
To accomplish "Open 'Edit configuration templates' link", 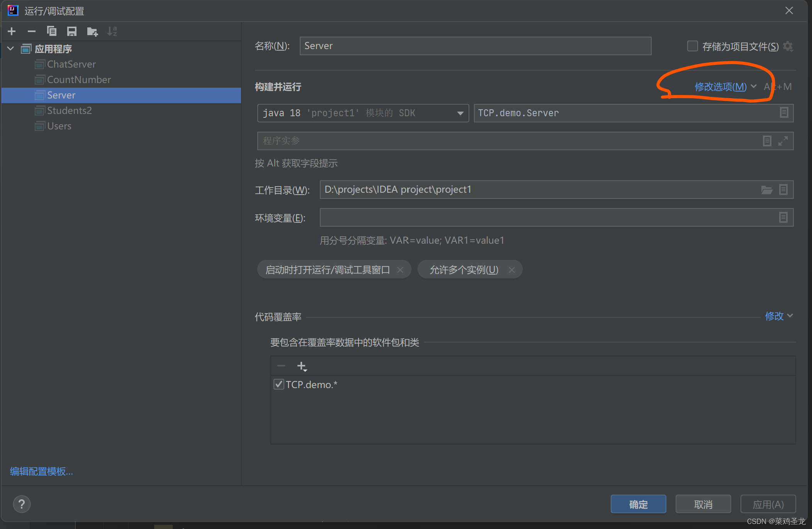I will click(x=41, y=471).
